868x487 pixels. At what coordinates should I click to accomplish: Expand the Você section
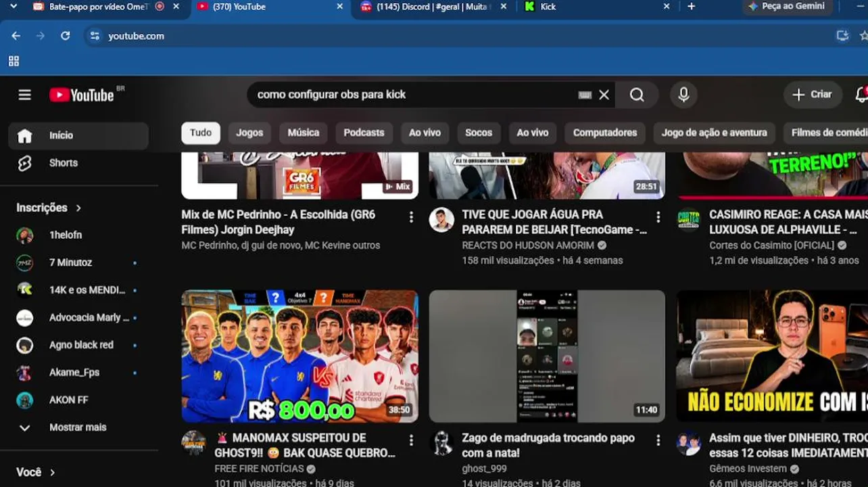pos(36,472)
